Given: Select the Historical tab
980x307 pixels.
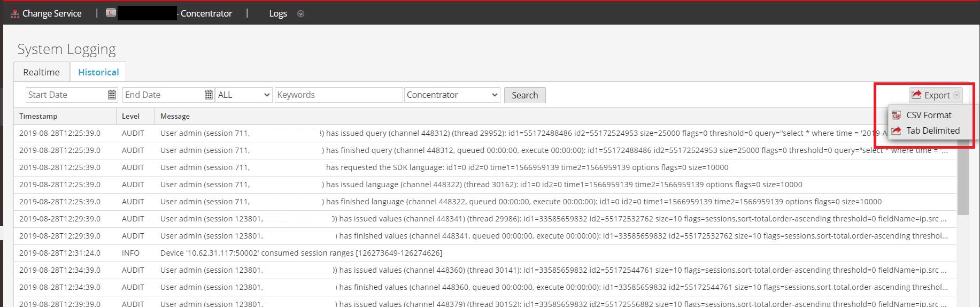Looking at the screenshot, I should pyautogui.click(x=98, y=72).
